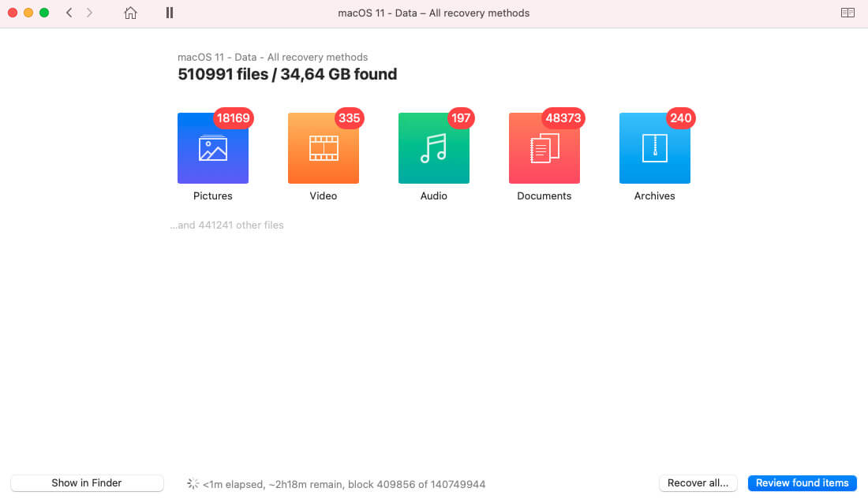868x499 pixels.
Task: Open the Video category tile
Action: (324, 148)
